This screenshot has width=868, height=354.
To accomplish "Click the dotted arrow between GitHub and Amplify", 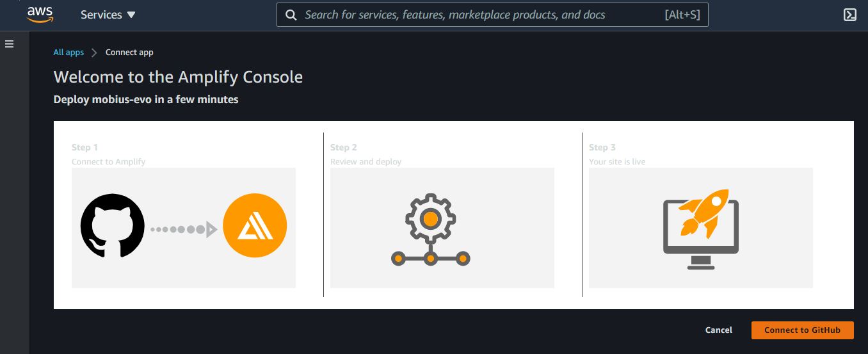I will [184, 229].
